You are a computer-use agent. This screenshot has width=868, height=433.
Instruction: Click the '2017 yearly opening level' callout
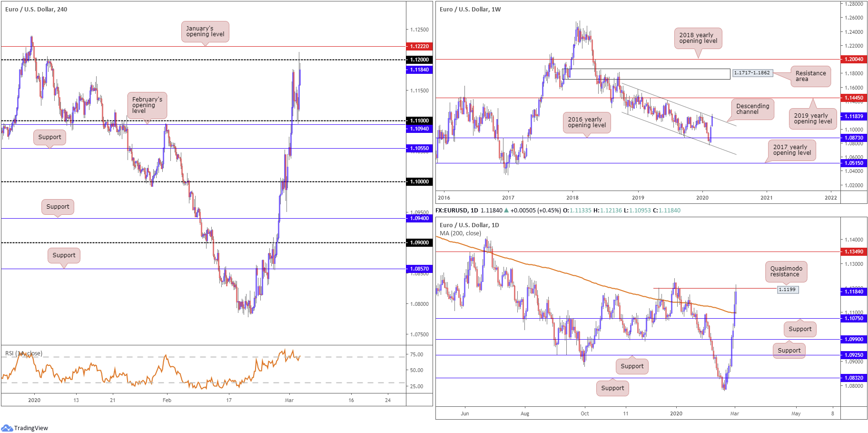792,150
